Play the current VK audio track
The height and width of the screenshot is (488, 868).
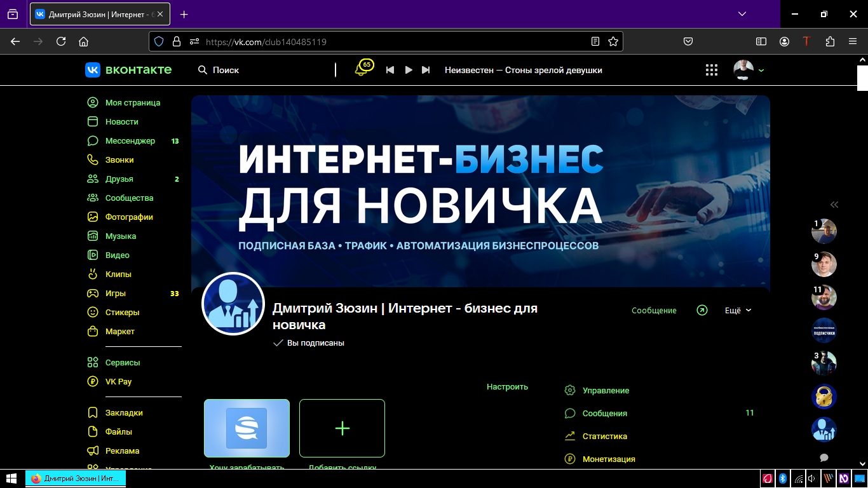(409, 70)
